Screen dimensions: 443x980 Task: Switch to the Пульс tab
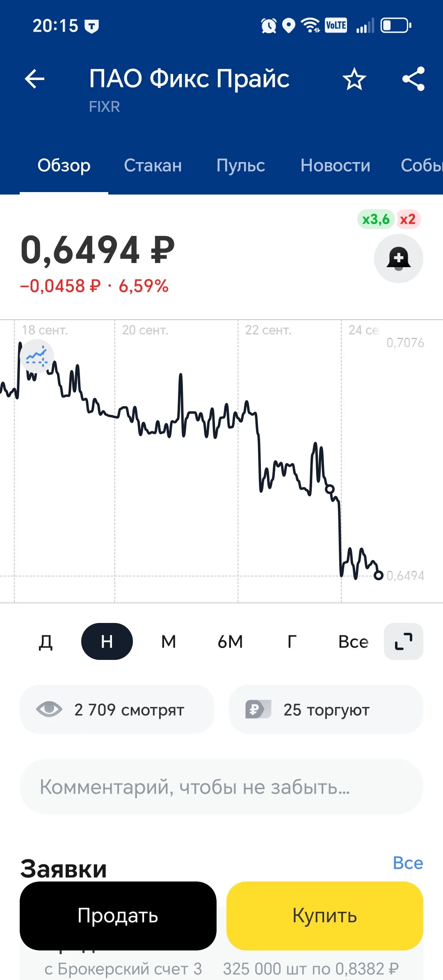241,165
